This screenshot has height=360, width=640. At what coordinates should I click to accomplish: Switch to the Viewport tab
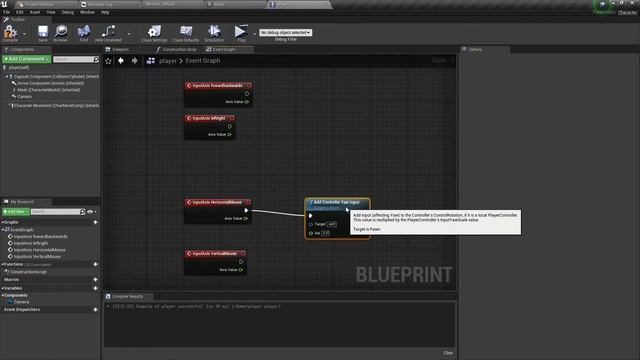[x=120, y=49]
